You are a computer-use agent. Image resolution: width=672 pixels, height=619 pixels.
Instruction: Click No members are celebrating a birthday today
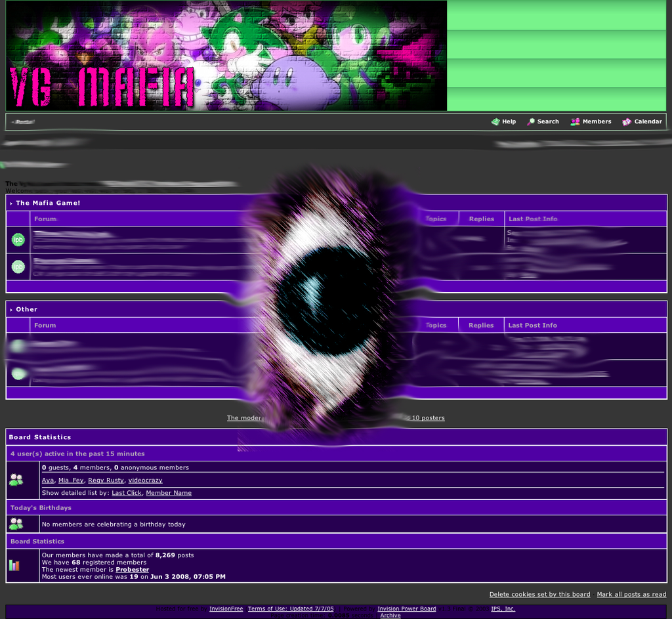point(114,524)
